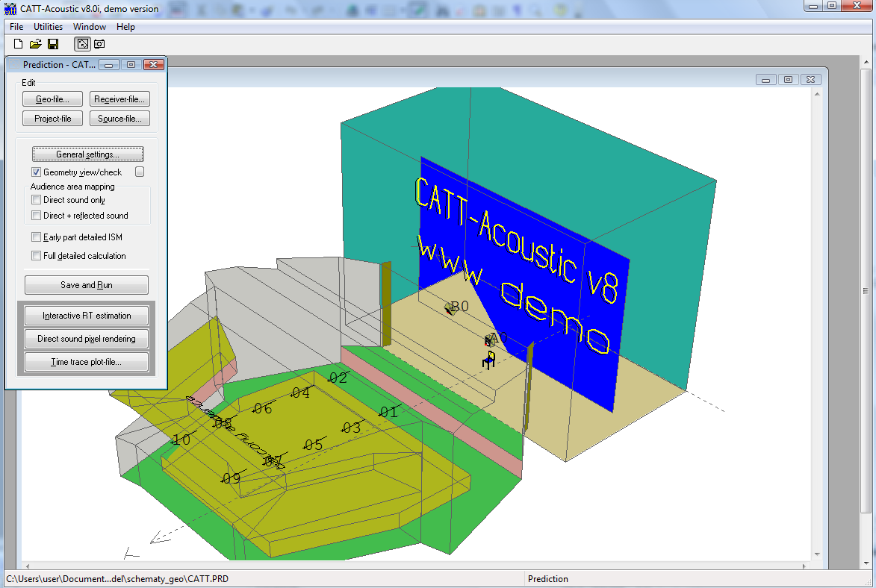Screen dimensions: 876x588
Task: Minimize the geometry view child window
Action: 766,80
